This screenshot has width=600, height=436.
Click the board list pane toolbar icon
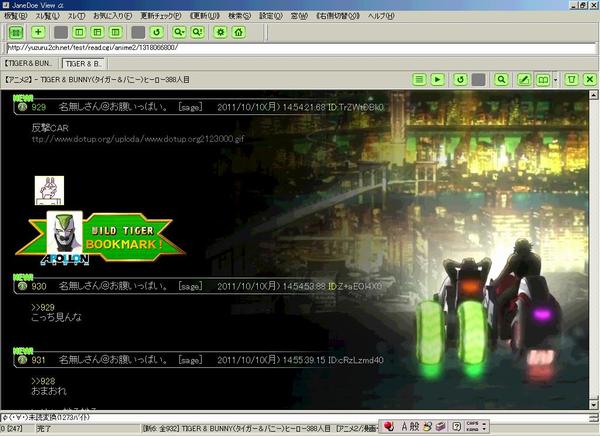coord(16,33)
